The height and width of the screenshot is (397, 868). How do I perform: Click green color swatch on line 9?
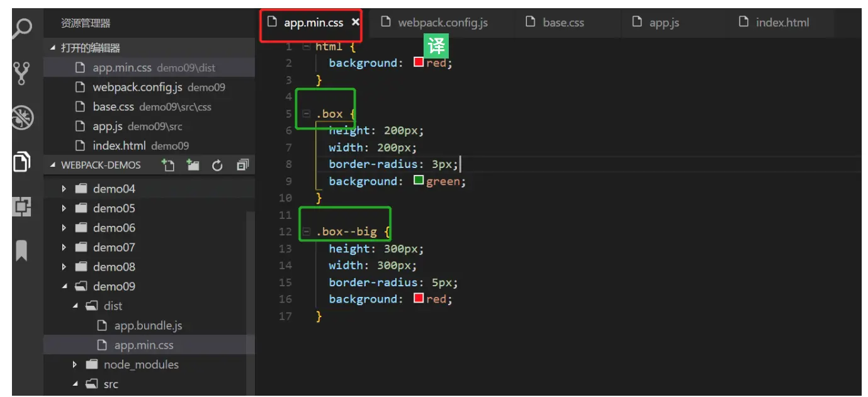(419, 181)
